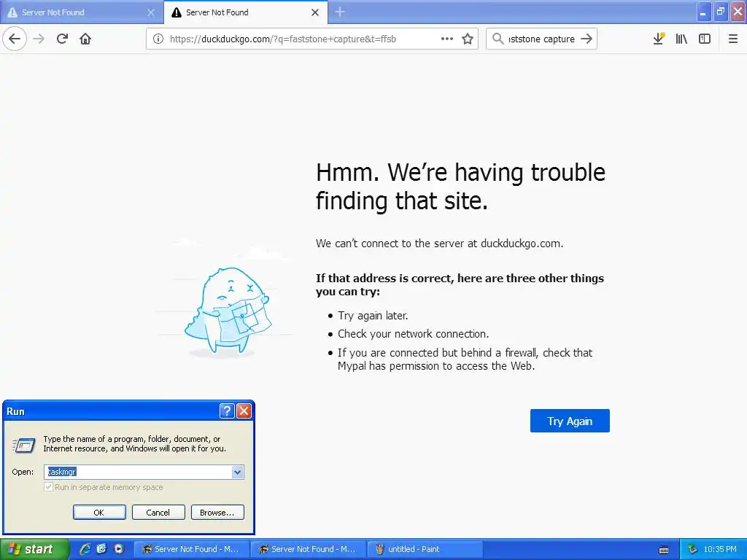Click the network tray icon
This screenshot has width=747, height=560.
[x=692, y=549]
